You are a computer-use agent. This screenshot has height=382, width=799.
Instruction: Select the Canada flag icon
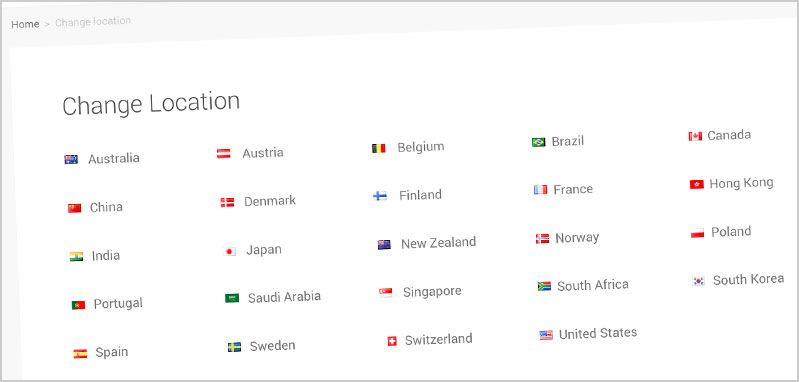695,136
